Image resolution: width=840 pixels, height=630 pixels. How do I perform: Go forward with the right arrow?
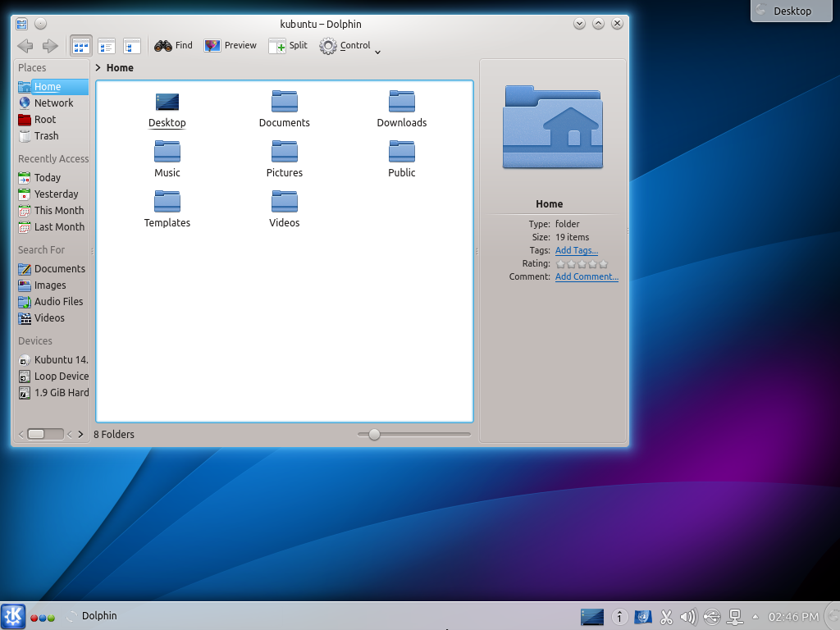[x=50, y=46]
